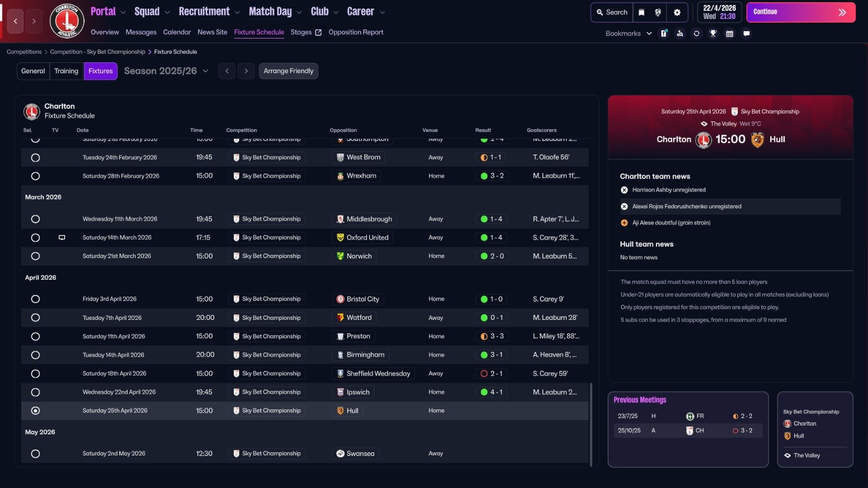Select the Bristol City fixture radio button
868x488 pixels.
click(x=35, y=299)
